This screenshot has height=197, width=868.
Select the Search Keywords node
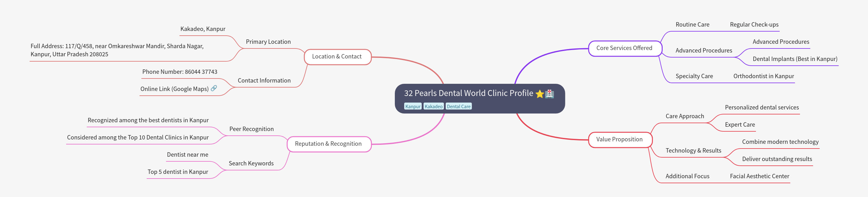[251, 164]
